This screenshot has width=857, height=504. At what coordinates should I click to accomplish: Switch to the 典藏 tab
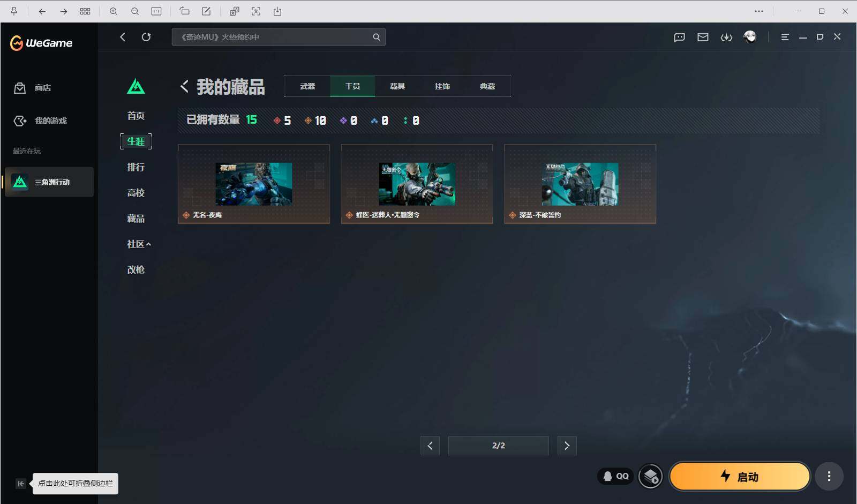487,86
